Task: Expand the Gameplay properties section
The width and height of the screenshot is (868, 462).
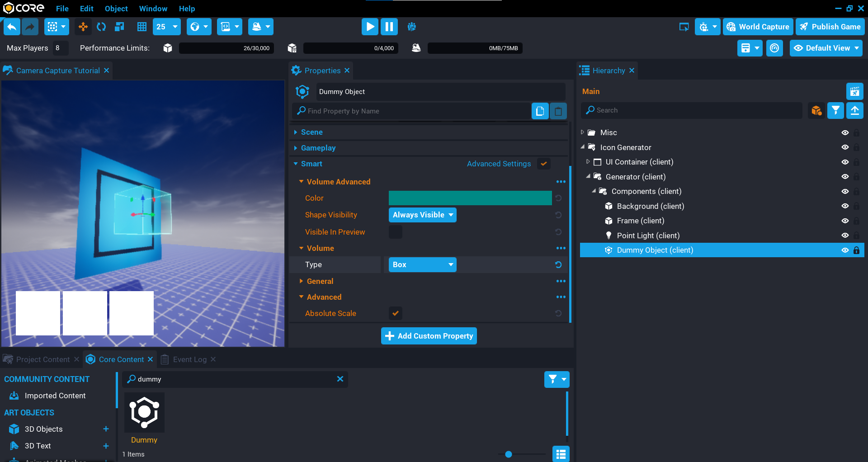Action: pyautogui.click(x=318, y=148)
